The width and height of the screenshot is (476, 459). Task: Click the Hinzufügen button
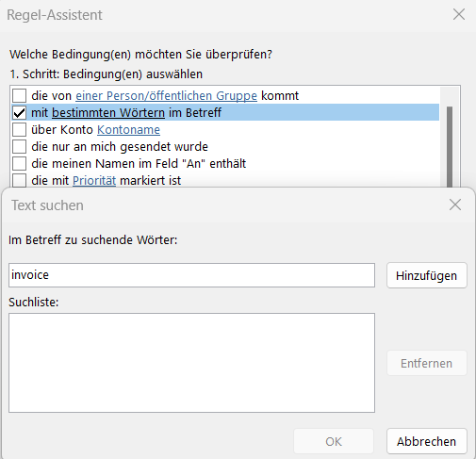(427, 275)
